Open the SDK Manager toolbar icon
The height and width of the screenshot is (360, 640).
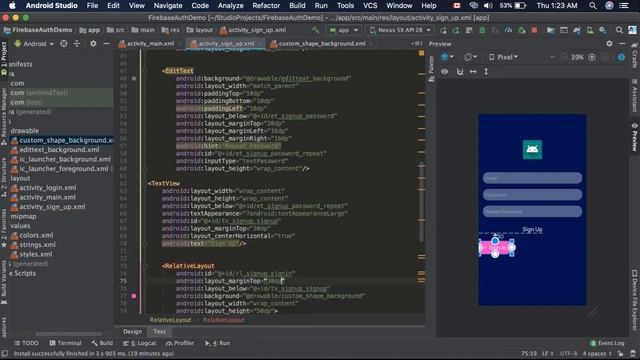(x=603, y=30)
